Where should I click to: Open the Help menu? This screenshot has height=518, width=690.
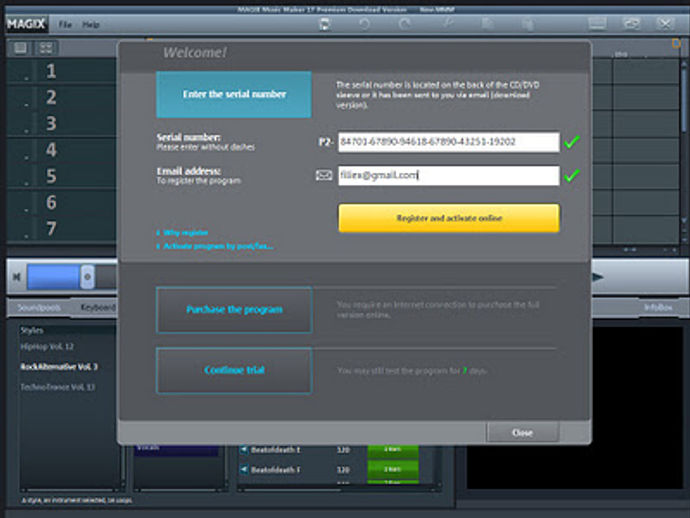pyautogui.click(x=91, y=25)
